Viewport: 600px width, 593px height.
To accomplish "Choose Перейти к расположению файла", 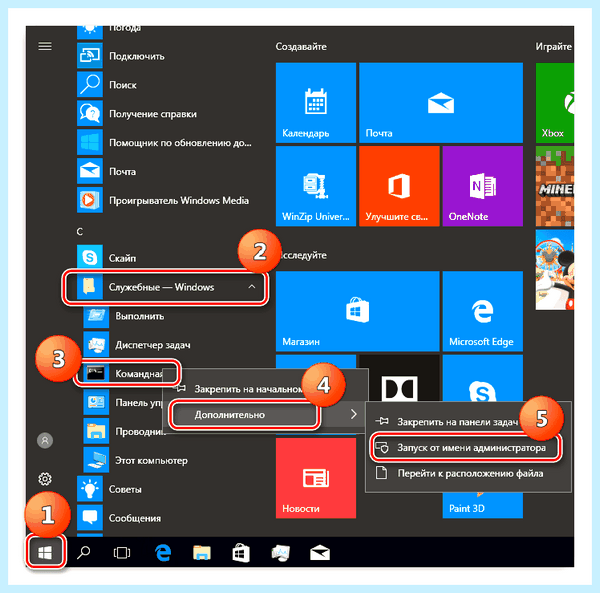I will (468, 473).
